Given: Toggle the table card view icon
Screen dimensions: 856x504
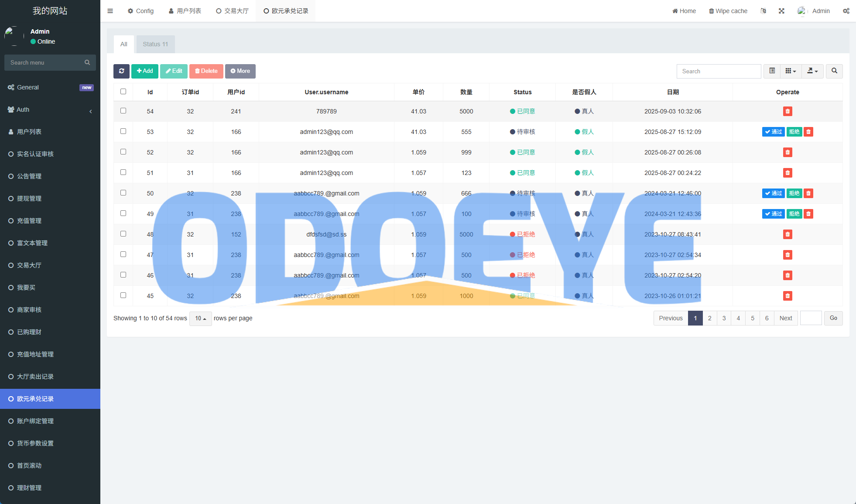Looking at the screenshot, I should point(772,71).
